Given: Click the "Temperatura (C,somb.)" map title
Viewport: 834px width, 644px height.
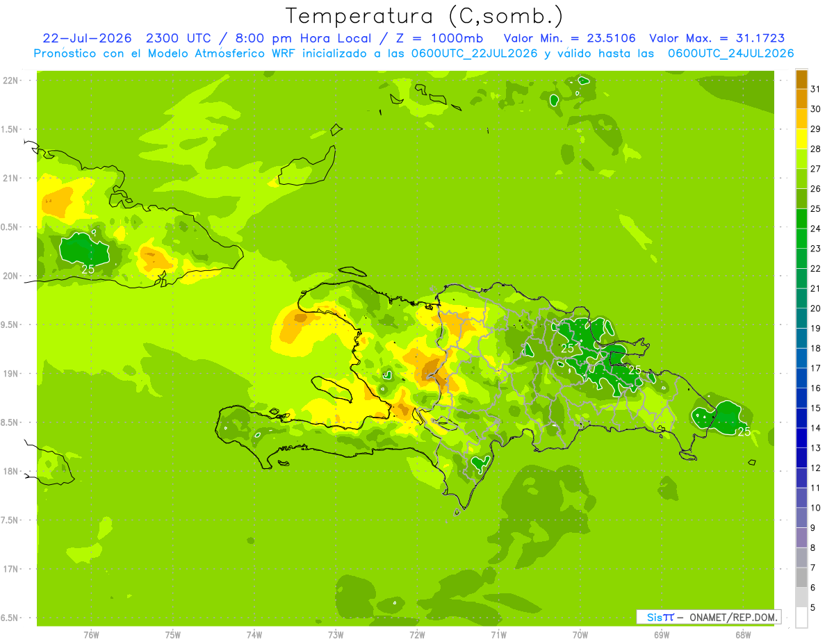Looking at the screenshot, I should point(424,16).
